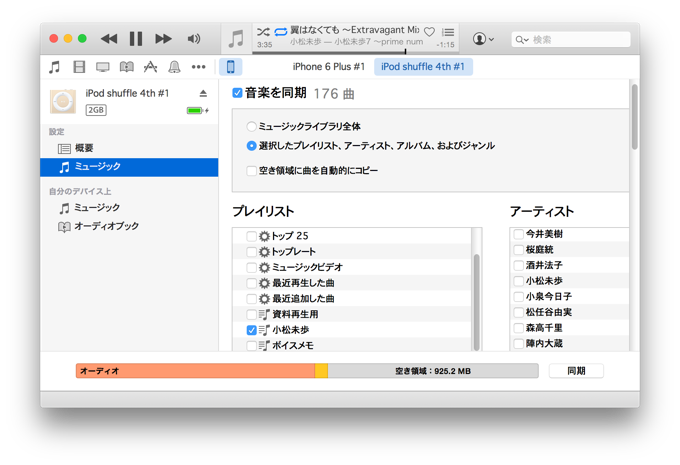Viewport: 680px width, 465px height.
Task: Check artist 今井美樹
Action: (x=518, y=234)
